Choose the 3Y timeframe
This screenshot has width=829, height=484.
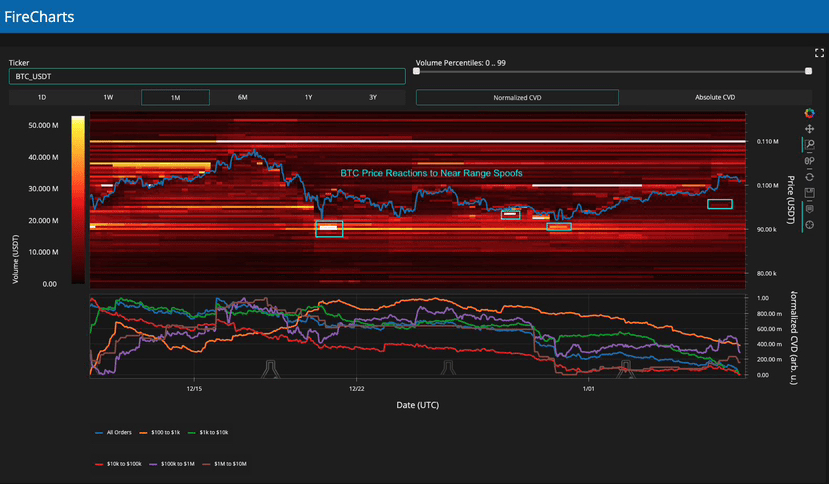click(x=373, y=98)
